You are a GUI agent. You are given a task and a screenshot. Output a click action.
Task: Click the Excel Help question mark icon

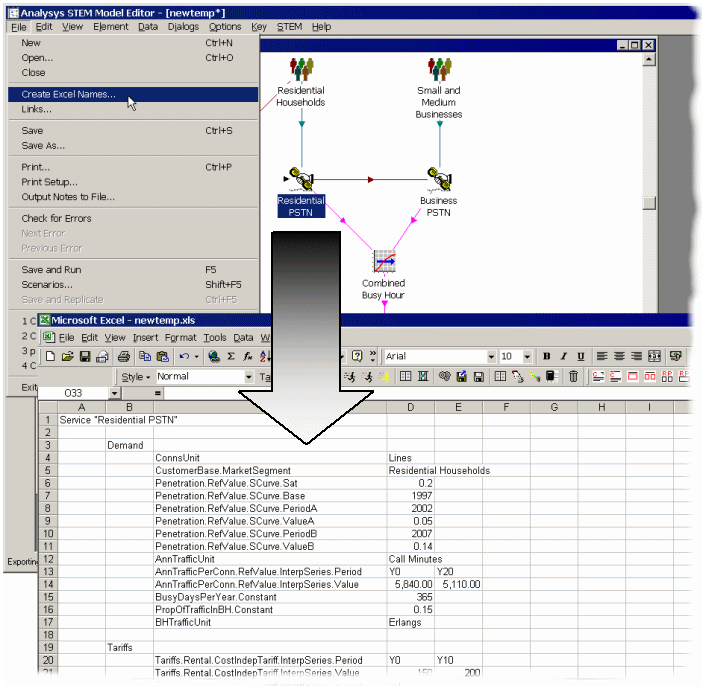357,356
